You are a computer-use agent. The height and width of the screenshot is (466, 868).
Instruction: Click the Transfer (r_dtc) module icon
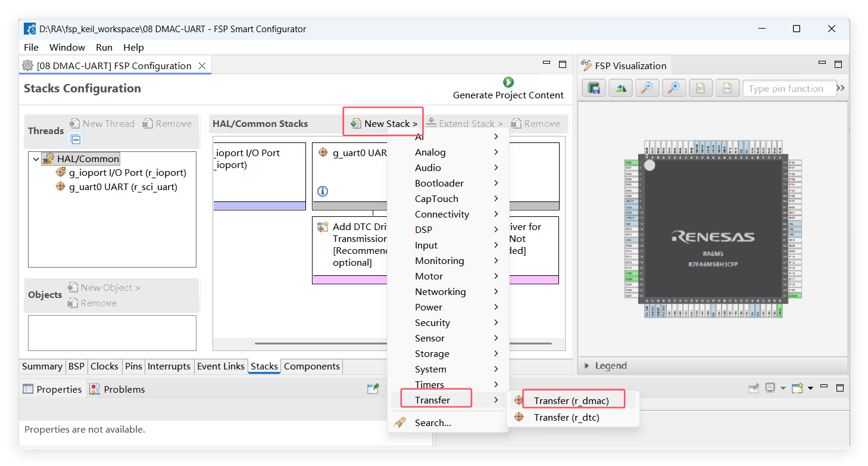pos(519,417)
